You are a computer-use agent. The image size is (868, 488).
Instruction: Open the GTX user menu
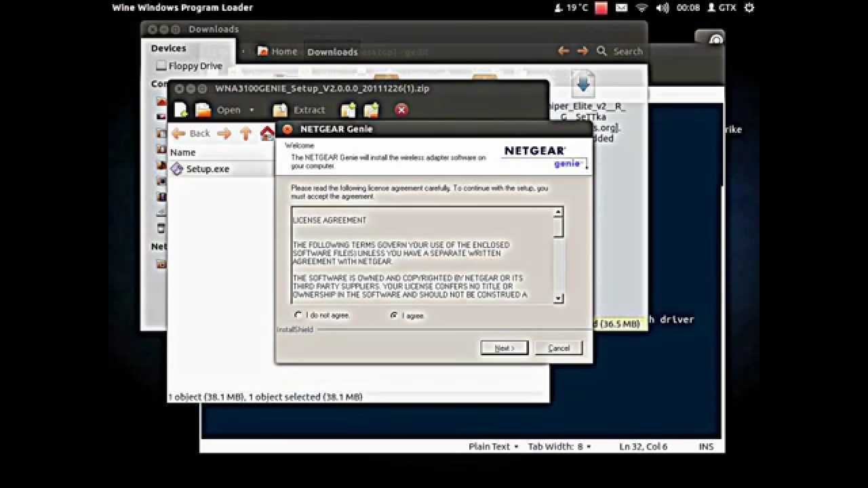tap(722, 7)
